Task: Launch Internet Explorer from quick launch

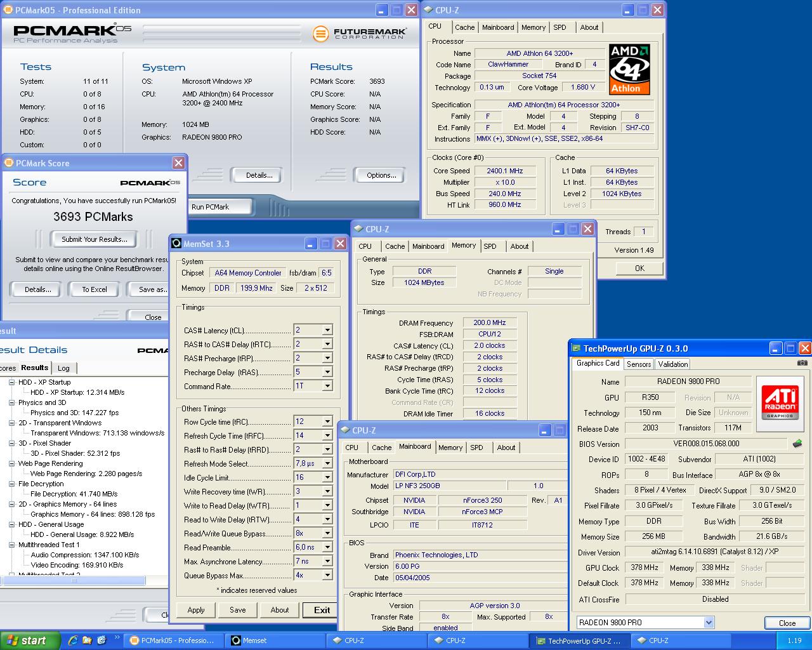Action: point(73,640)
